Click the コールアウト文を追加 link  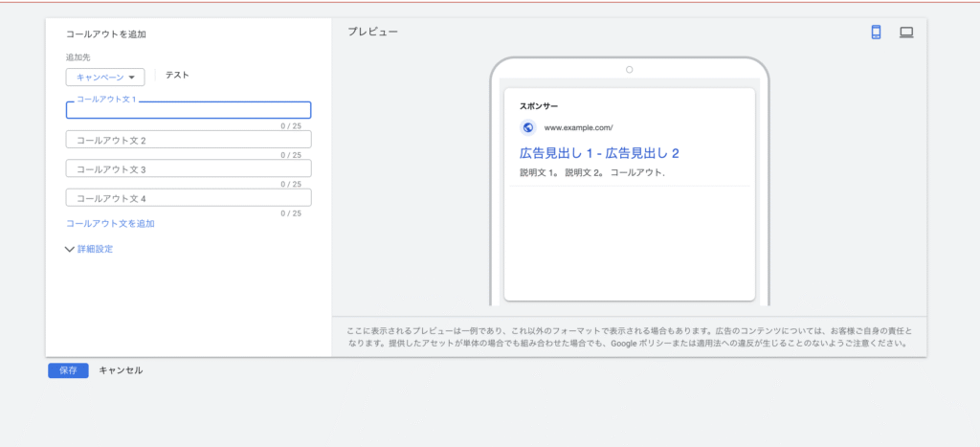click(110, 223)
